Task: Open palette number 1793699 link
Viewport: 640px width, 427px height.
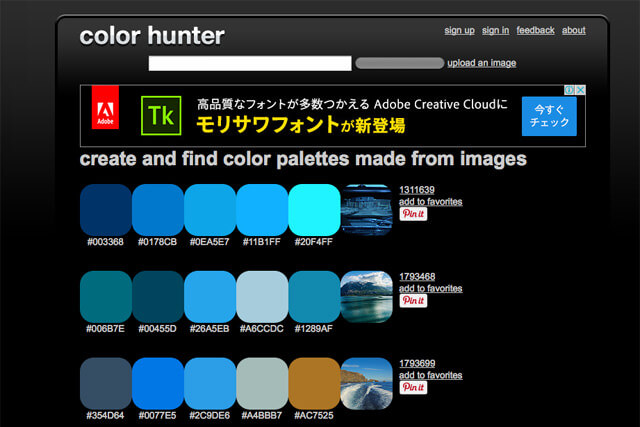Action: [x=416, y=364]
